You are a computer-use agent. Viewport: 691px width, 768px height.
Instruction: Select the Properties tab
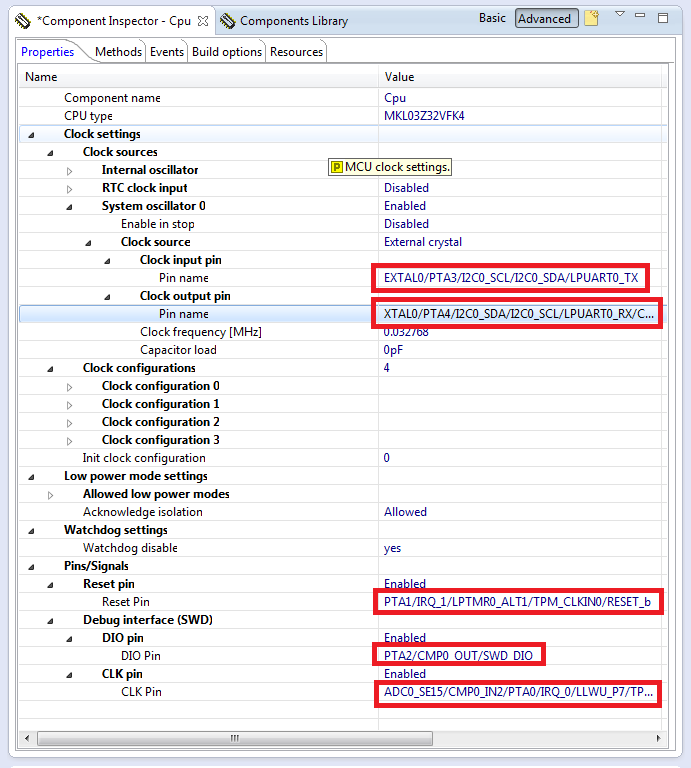(48, 52)
